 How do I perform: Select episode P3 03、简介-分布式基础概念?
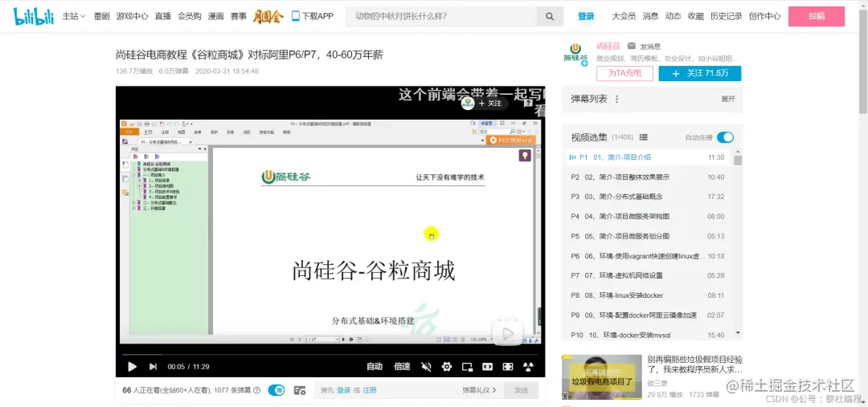647,197
